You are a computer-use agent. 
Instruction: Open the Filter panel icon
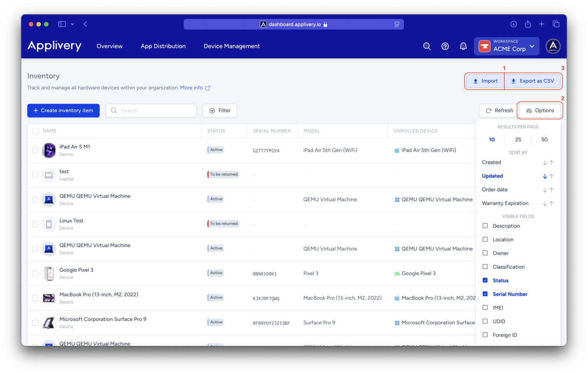212,110
